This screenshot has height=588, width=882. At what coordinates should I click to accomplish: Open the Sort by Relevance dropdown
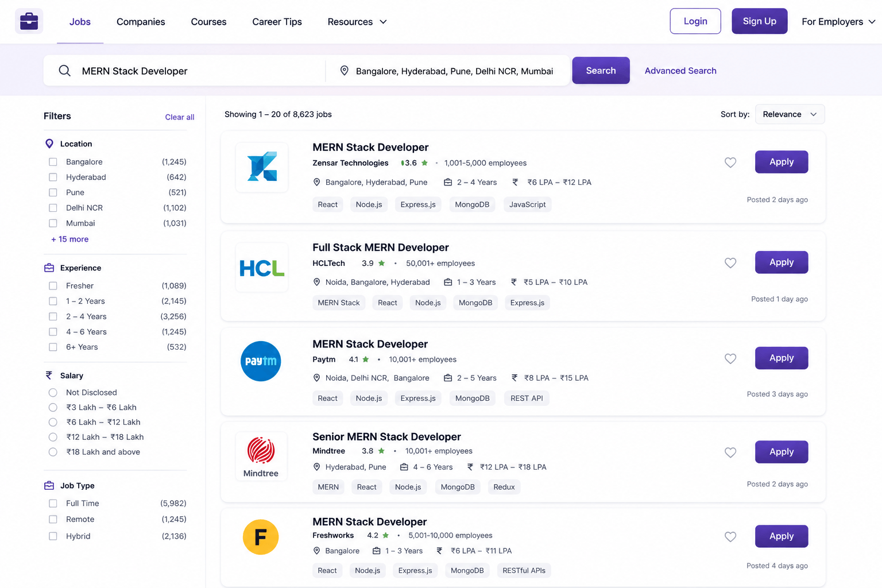pyautogui.click(x=790, y=114)
